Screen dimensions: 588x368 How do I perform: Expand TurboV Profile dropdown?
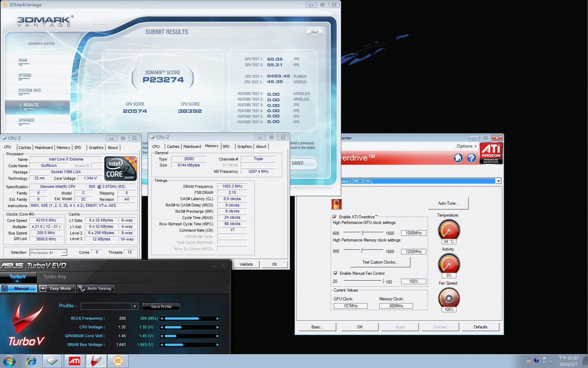[135, 306]
